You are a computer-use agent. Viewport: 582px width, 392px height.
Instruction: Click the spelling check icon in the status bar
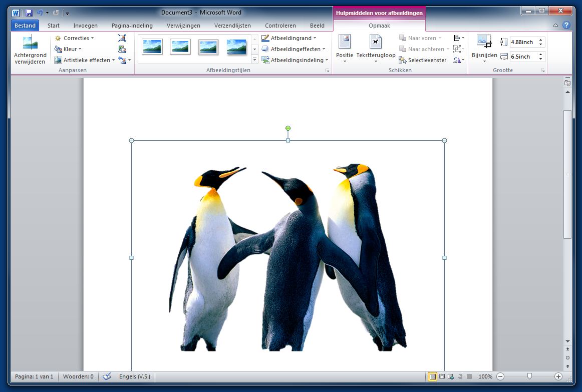(107, 376)
